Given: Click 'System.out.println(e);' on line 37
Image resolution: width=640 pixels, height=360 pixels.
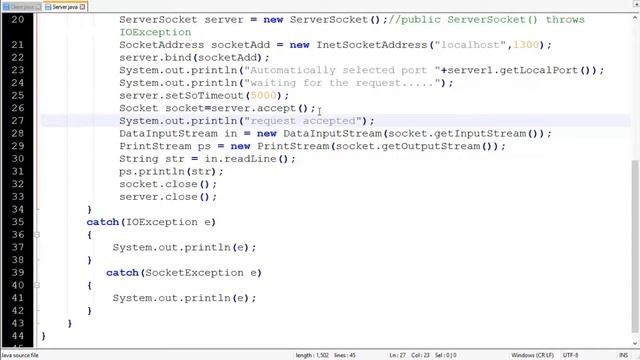Looking at the screenshot, I should pos(184,247).
